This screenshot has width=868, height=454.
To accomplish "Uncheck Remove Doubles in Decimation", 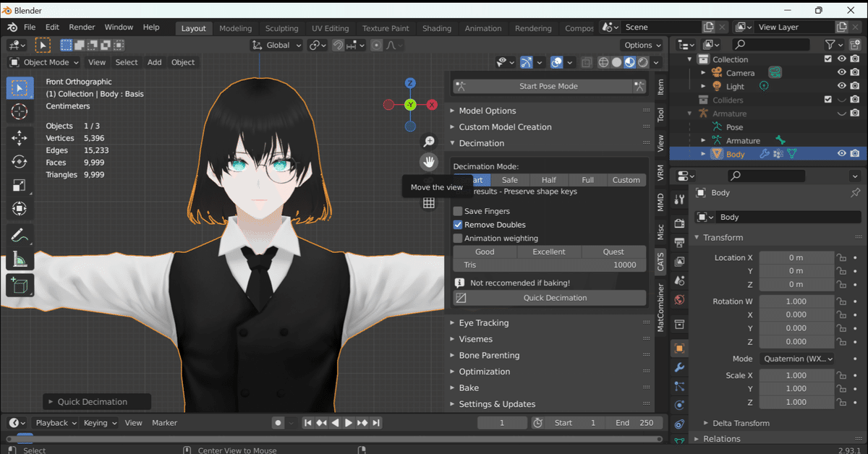I will click(x=458, y=224).
